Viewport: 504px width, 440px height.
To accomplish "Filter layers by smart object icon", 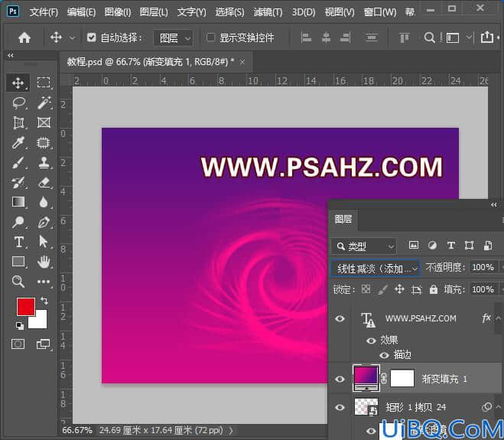I will point(488,246).
